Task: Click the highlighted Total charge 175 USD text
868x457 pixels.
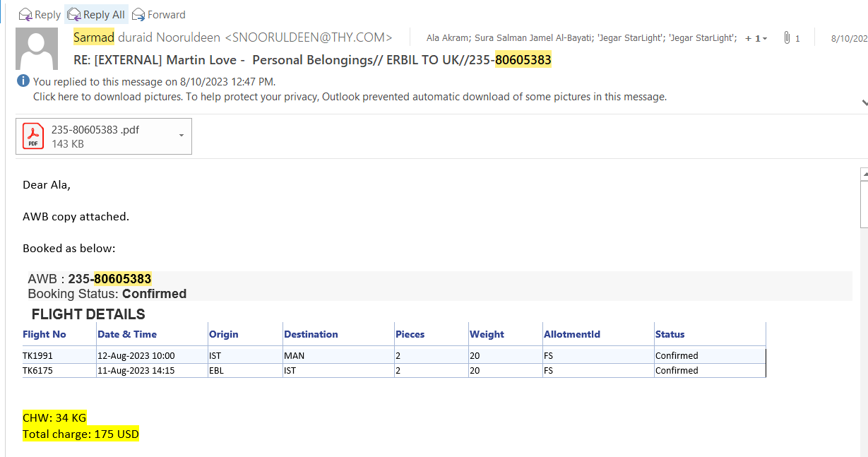Action: [x=81, y=434]
